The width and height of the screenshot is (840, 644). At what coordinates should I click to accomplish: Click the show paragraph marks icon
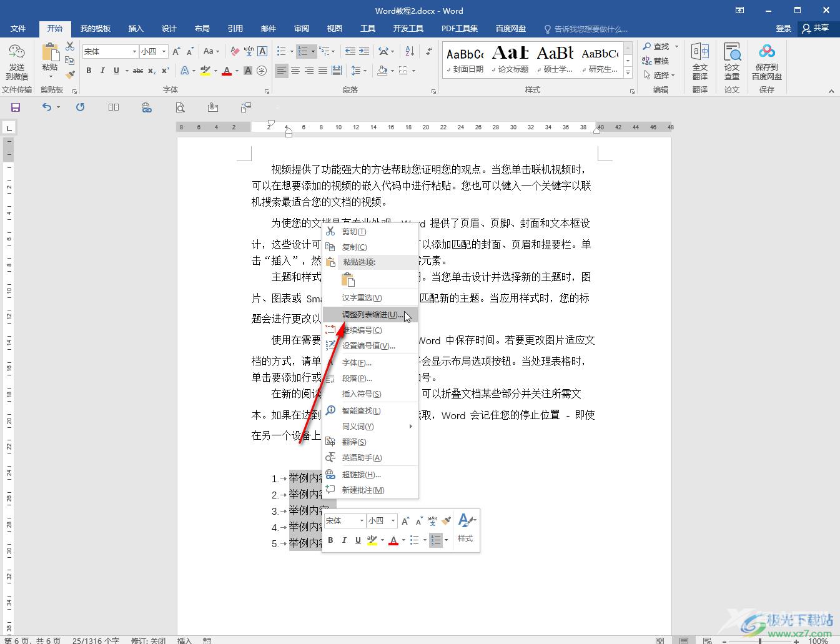(x=429, y=51)
